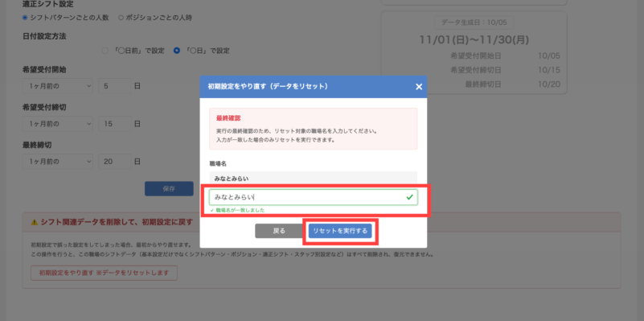Click the リセットを実行する button
This screenshot has height=321, width=644.
tap(340, 231)
